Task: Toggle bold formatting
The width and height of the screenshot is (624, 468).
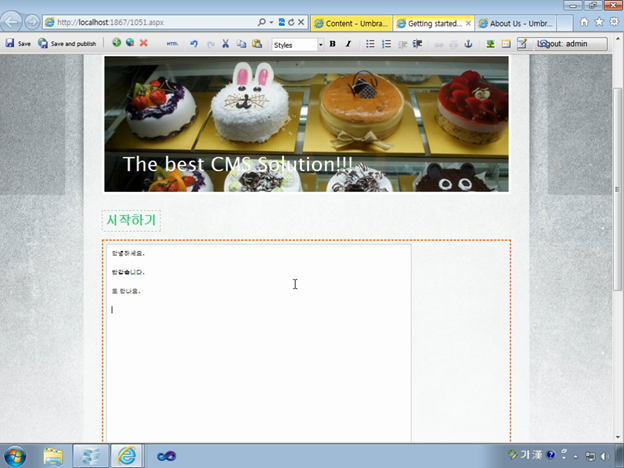Action: click(332, 44)
